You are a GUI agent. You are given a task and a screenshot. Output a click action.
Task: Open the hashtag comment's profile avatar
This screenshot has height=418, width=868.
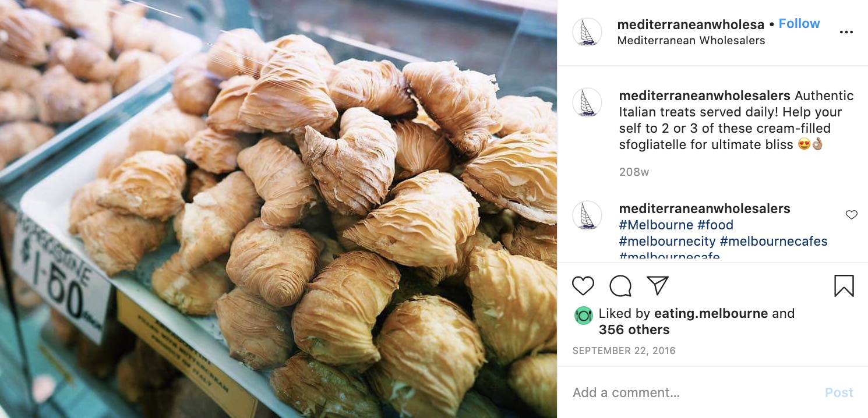[x=587, y=215]
